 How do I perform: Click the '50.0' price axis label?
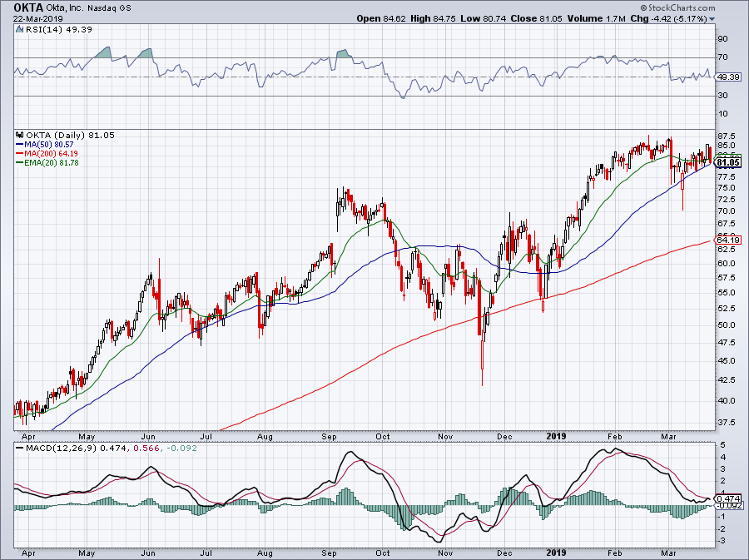(x=726, y=325)
